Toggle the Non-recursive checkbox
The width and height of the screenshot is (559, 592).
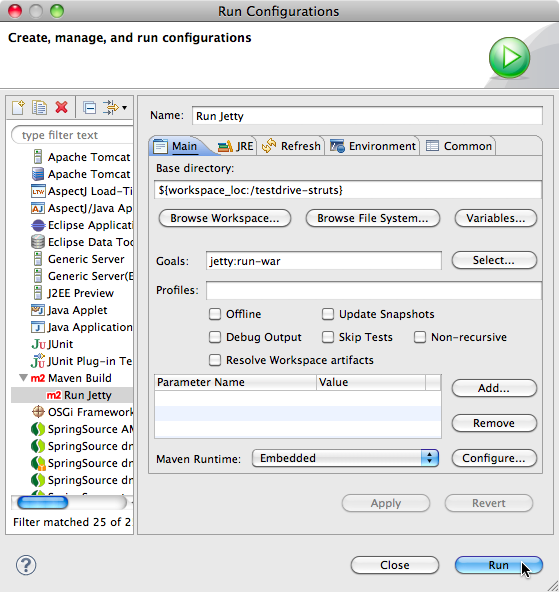coord(420,337)
